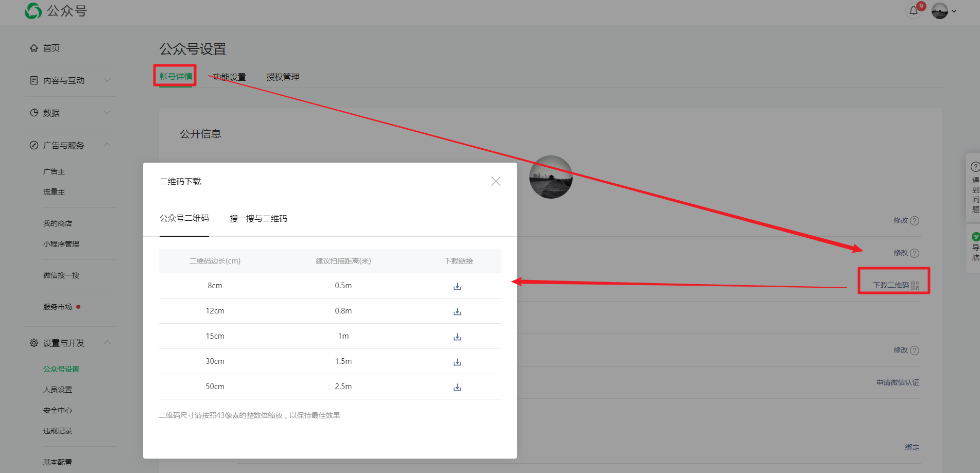Open 安全中心 page
980x473 pixels.
click(x=58, y=410)
